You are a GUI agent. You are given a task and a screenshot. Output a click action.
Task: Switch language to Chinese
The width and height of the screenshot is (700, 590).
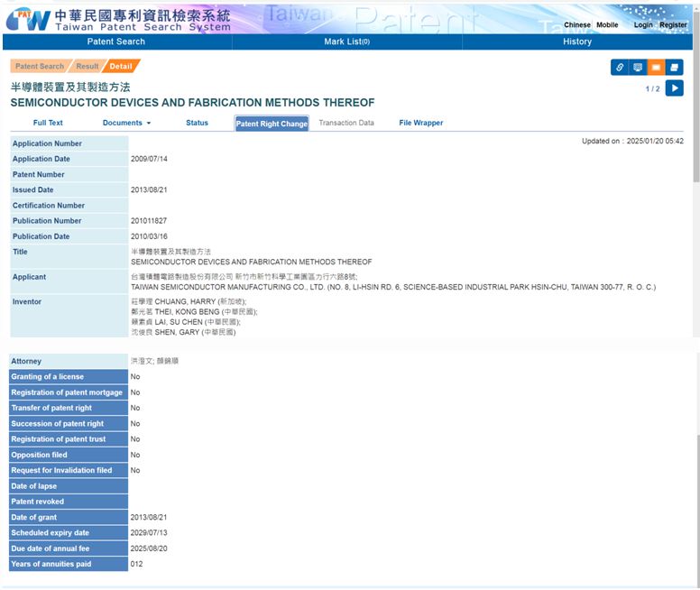(x=576, y=25)
